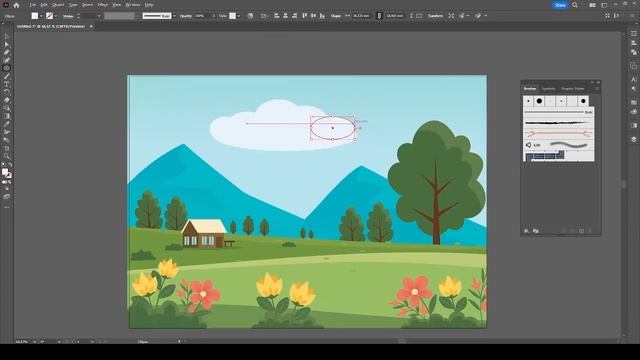Open fill color dropdown arrow
This screenshot has height=360, width=640.
[41, 16]
